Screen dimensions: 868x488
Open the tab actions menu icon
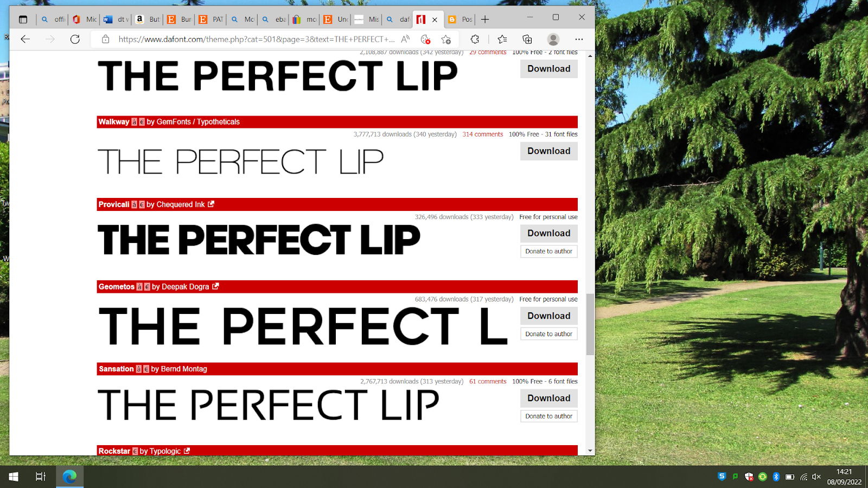point(23,20)
